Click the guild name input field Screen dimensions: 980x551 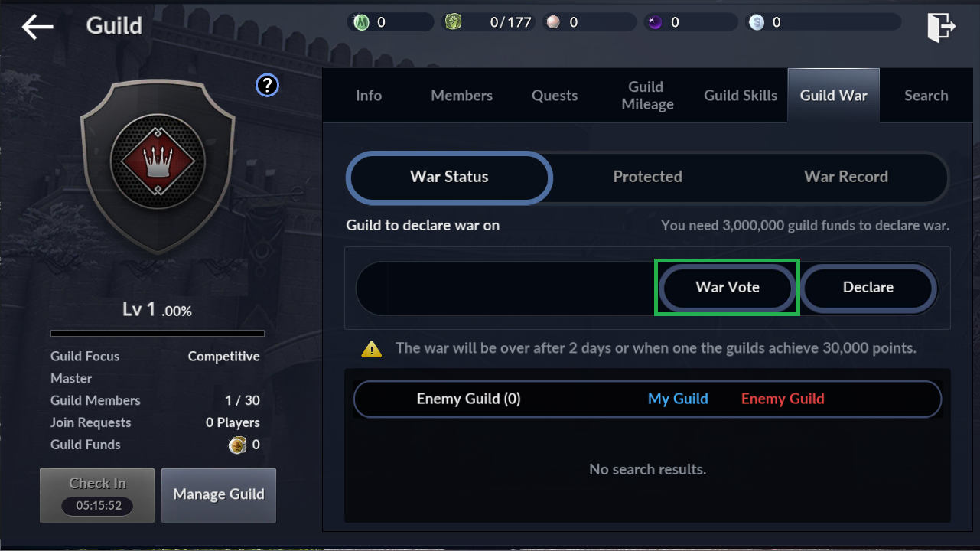pyautogui.click(x=506, y=288)
